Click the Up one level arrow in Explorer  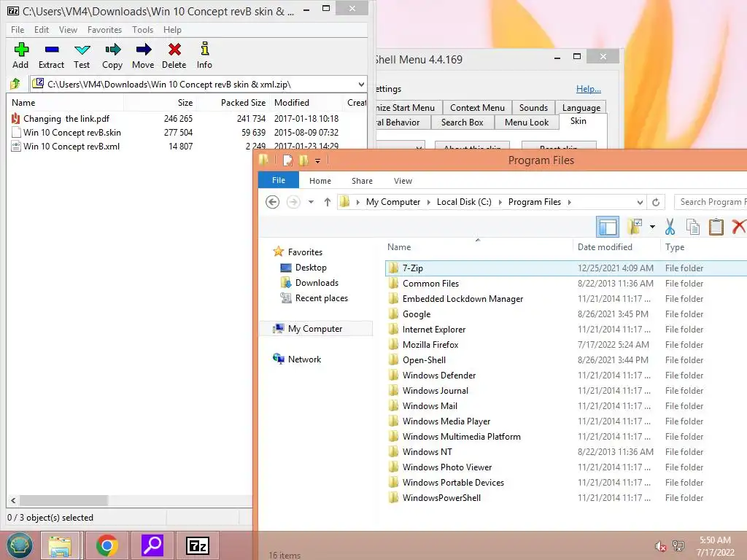(328, 202)
